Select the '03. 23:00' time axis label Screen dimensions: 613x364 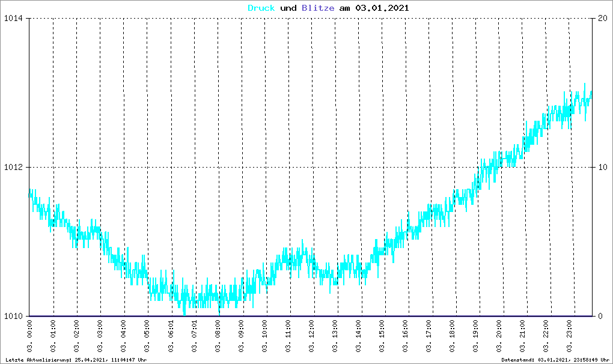click(x=570, y=337)
